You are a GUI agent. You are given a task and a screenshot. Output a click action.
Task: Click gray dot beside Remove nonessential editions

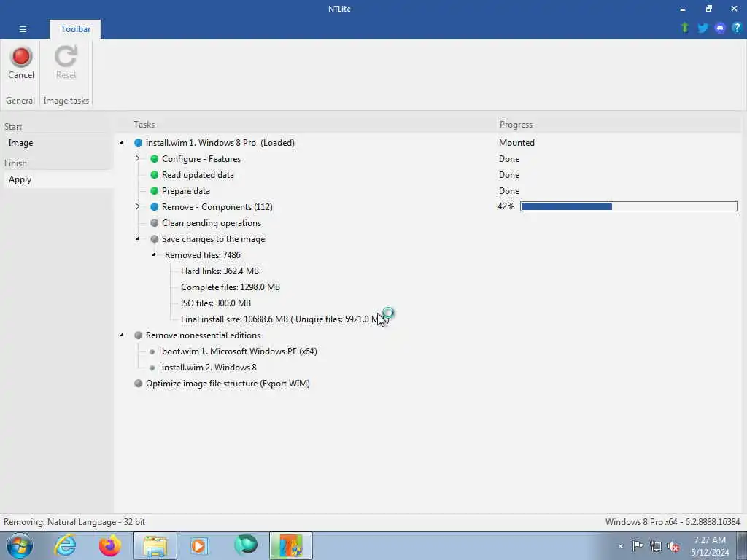[138, 335]
